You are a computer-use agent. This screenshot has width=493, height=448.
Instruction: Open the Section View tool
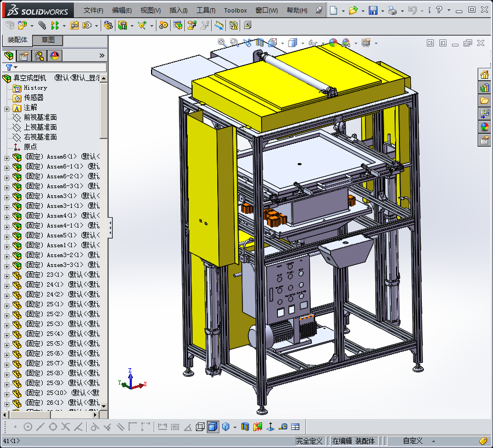(259, 43)
